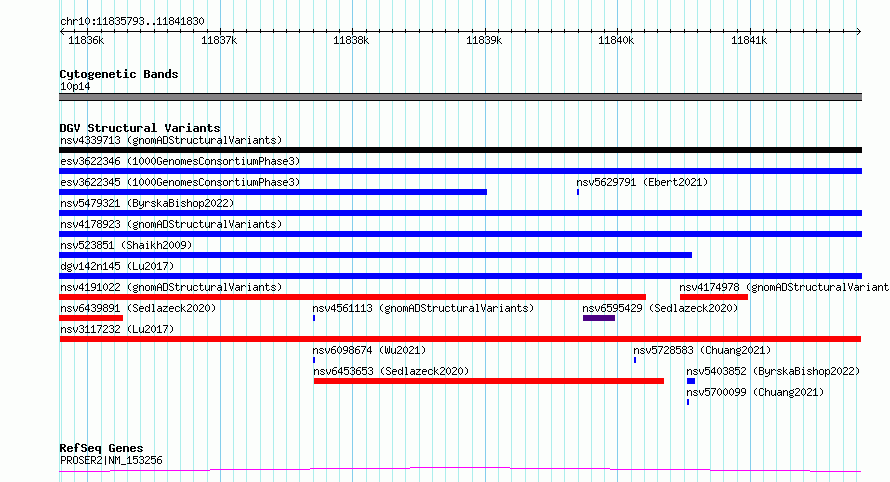The height and width of the screenshot is (482, 890).
Task: Click the 11837k ruler tick label
Action: 219,40
